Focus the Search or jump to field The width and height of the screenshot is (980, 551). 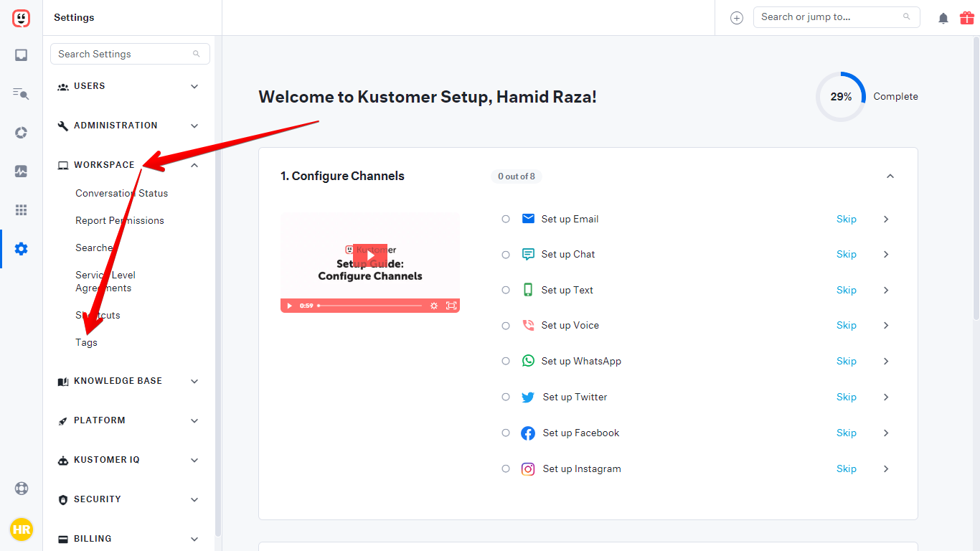(x=837, y=17)
